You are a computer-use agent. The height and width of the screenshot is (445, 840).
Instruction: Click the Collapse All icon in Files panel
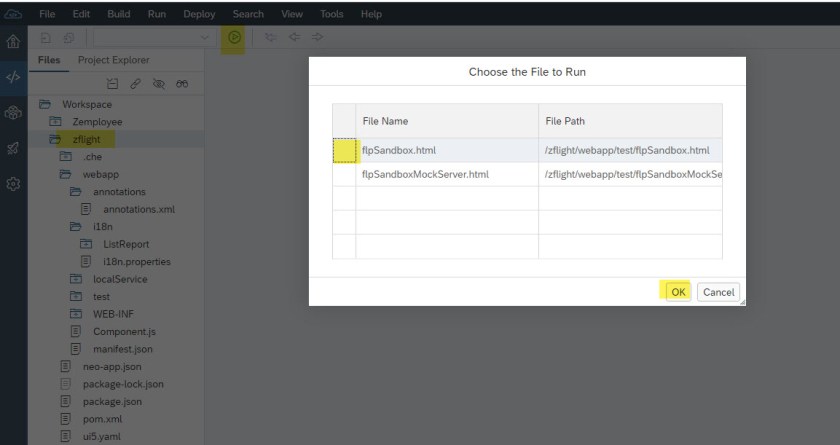[114, 82]
